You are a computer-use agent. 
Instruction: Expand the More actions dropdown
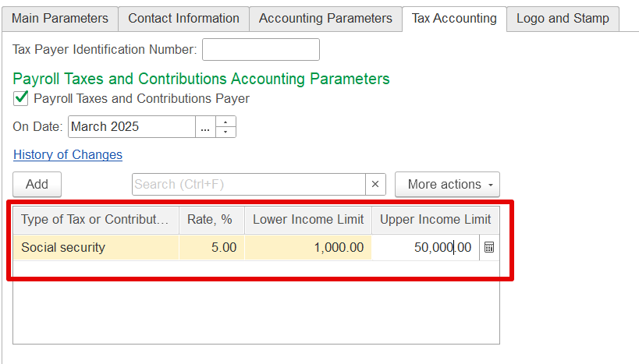pos(447,184)
